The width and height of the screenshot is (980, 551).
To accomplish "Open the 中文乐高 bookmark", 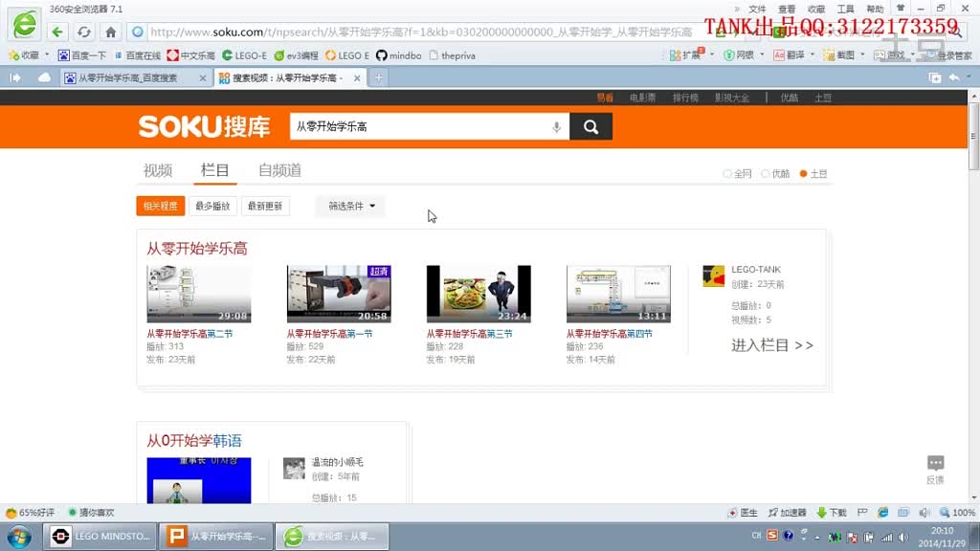I will click(191, 55).
